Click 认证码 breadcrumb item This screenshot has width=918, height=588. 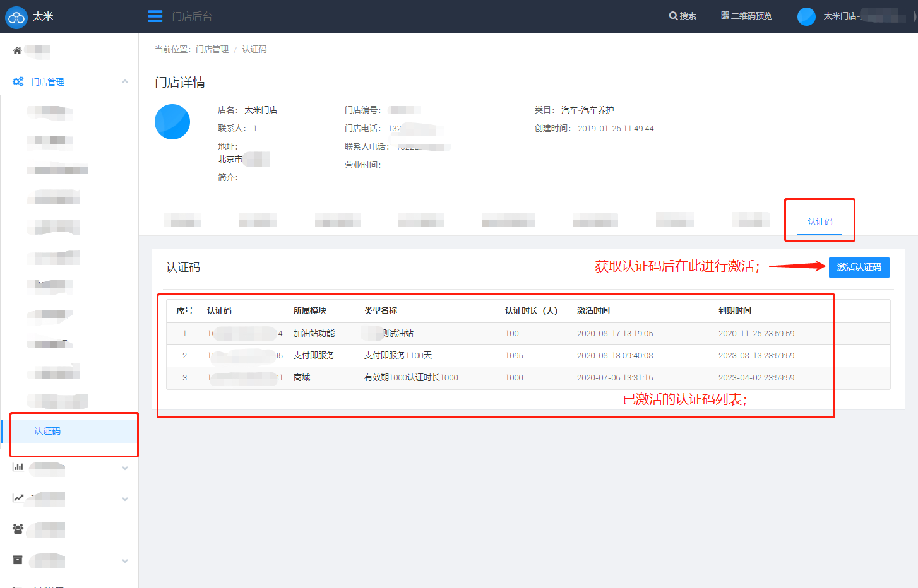click(254, 49)
